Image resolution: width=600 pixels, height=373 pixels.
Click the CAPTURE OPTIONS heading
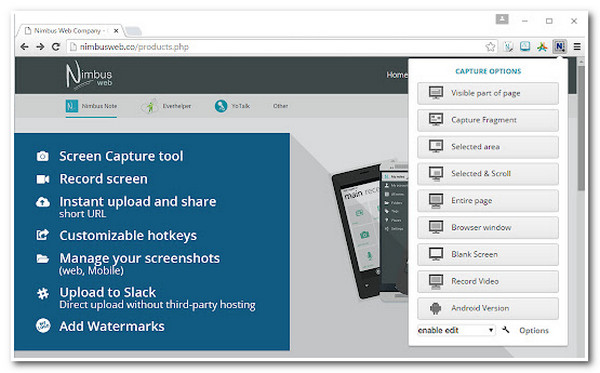coord(488,71)
